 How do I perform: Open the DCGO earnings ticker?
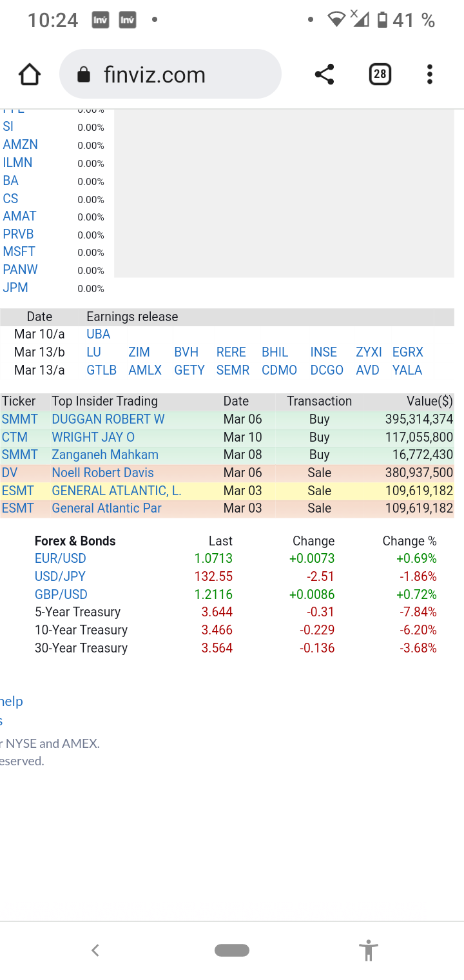tap(327, 371)
